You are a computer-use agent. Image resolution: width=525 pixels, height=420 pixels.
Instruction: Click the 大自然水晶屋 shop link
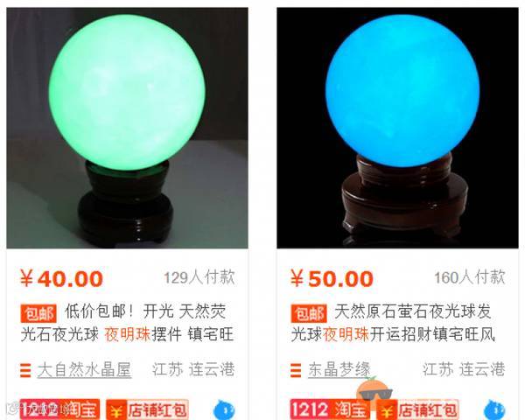(84, 370)
